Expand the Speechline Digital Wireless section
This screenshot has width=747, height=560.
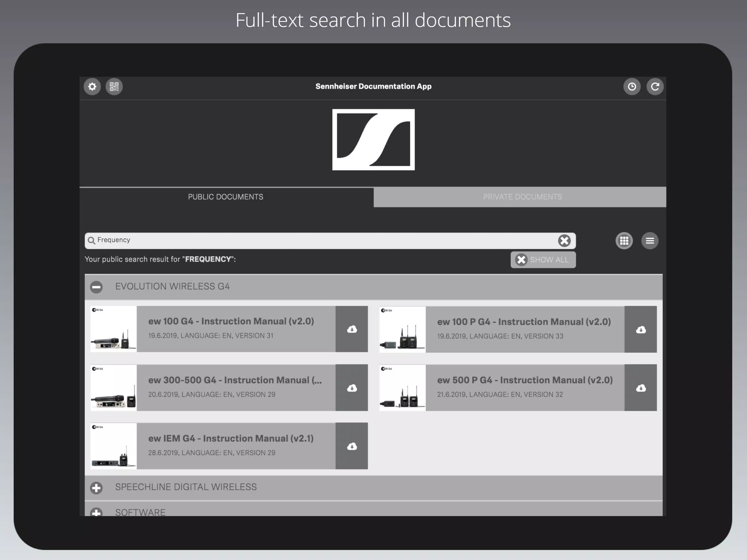tap(96, 488)
